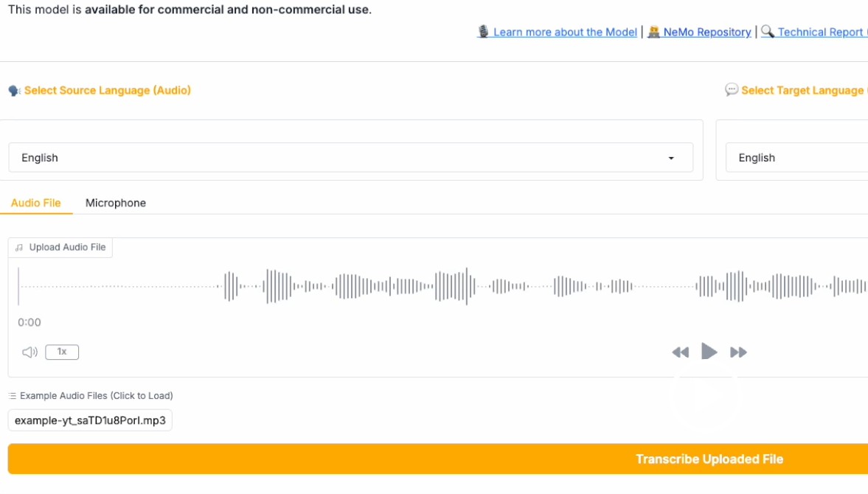
Task: Mute audio using the speaker icon
Action: tap(29, 352)
